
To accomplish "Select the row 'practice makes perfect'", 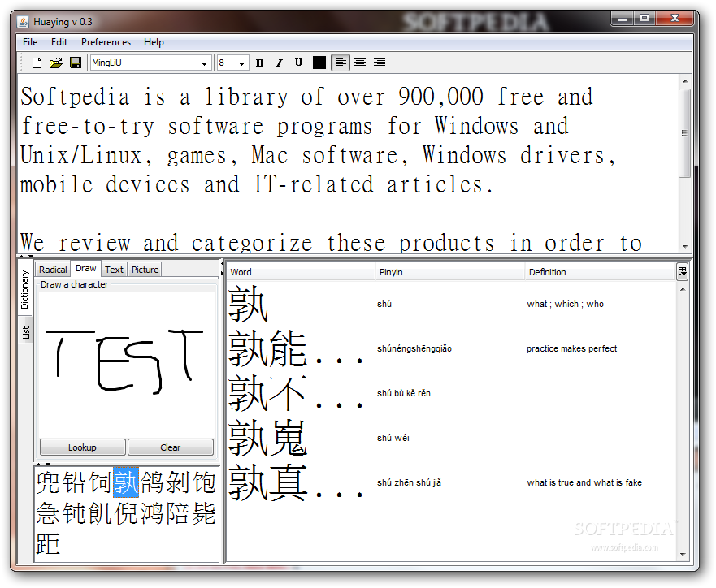I will click(451, 348).
